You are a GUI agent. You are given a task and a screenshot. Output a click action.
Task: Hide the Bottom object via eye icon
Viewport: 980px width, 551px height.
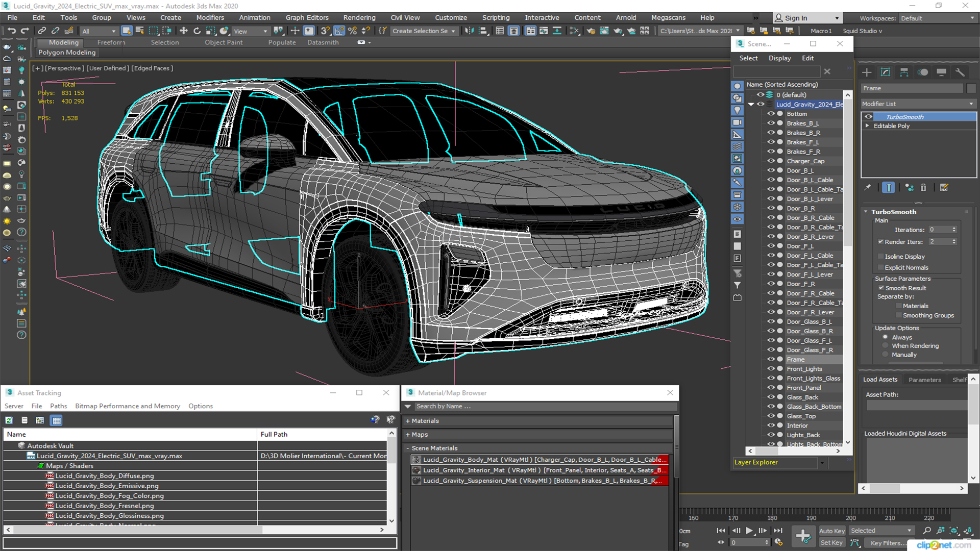(x=771, y=114)
